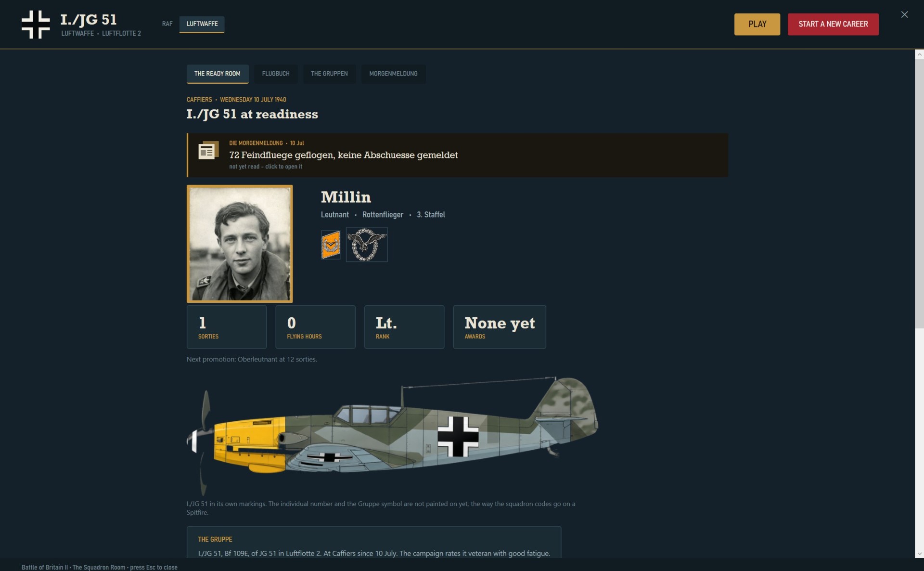
Task: Start a new career
Action: click(833, 24)
